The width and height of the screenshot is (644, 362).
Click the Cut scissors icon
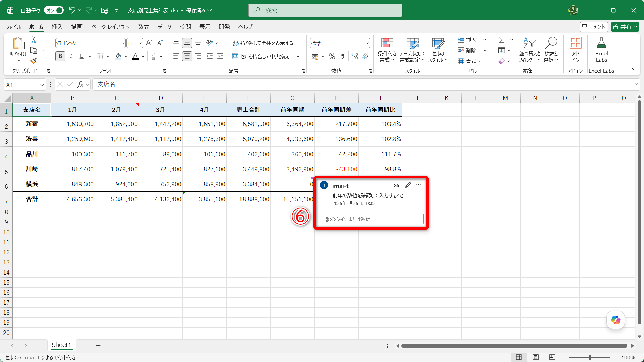34,40
